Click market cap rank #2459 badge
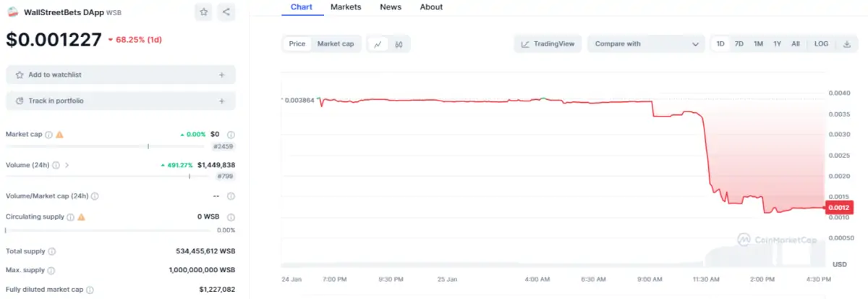The image size is (868, 299). [223, 146]
